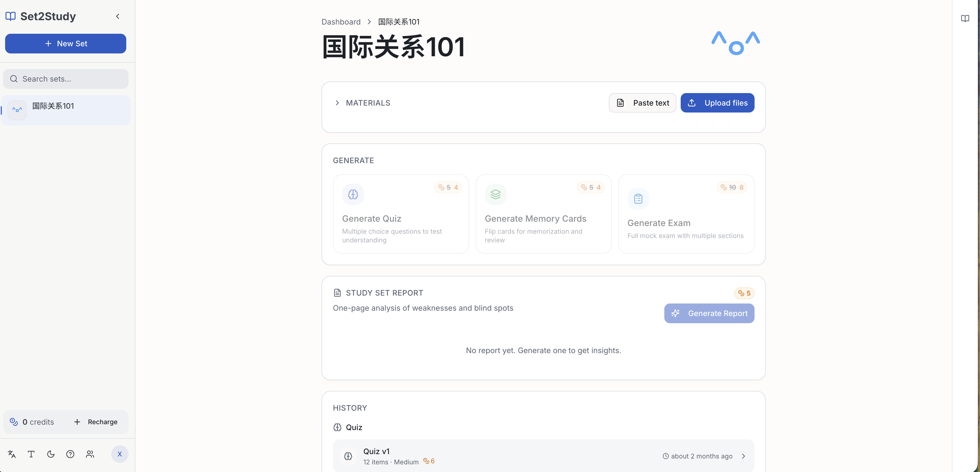Open the help question-mark icon
Screen dimensions: 980x472
tap(70, 454)
